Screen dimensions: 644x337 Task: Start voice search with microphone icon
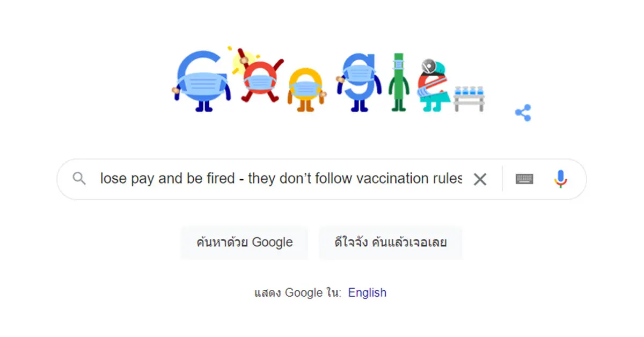tap(560, 179)
